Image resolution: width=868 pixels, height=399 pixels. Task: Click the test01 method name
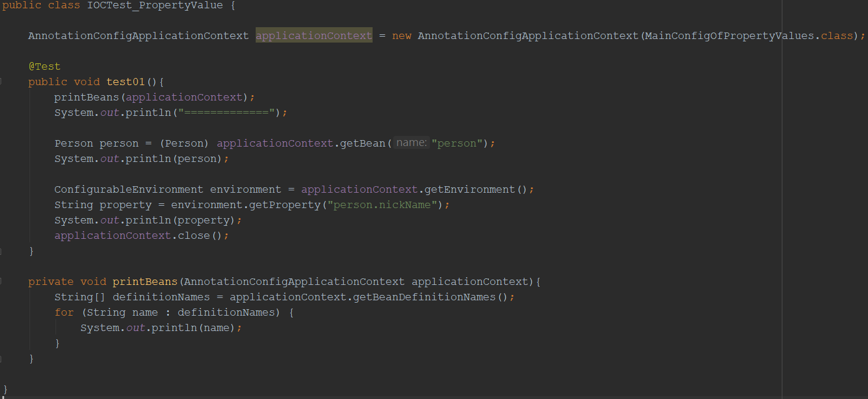125,82
